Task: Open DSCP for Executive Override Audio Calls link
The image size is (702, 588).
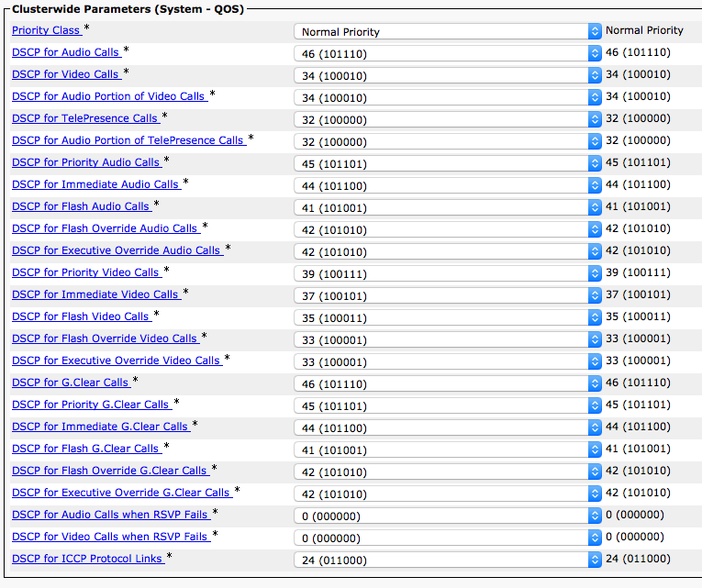Action: click(x=117, y=250)
